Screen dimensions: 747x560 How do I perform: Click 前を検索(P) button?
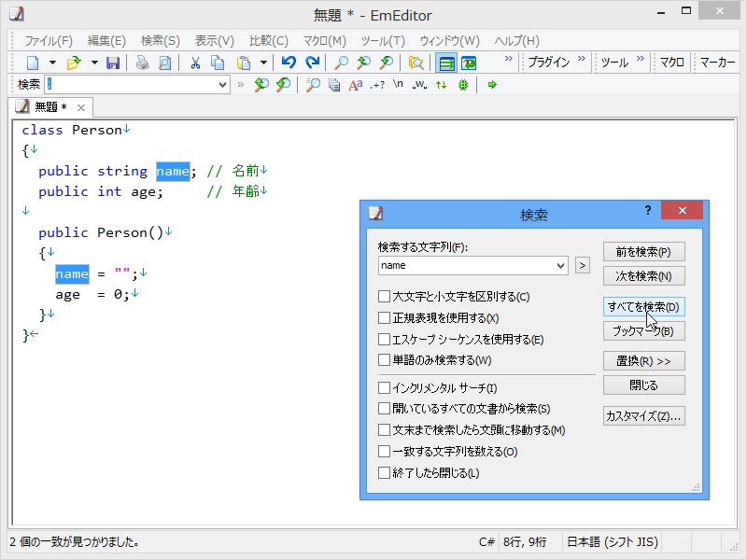point(643,251)
